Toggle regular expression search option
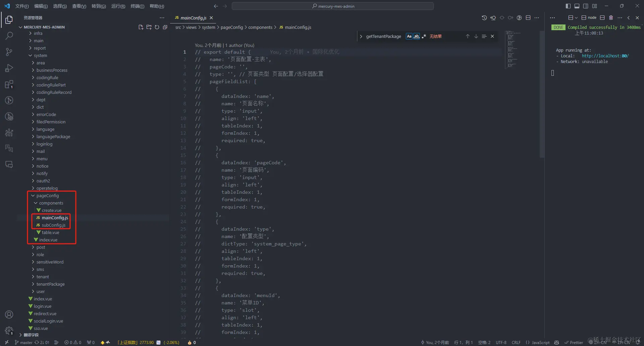This screenshot has width=644, height=346. 424,36
